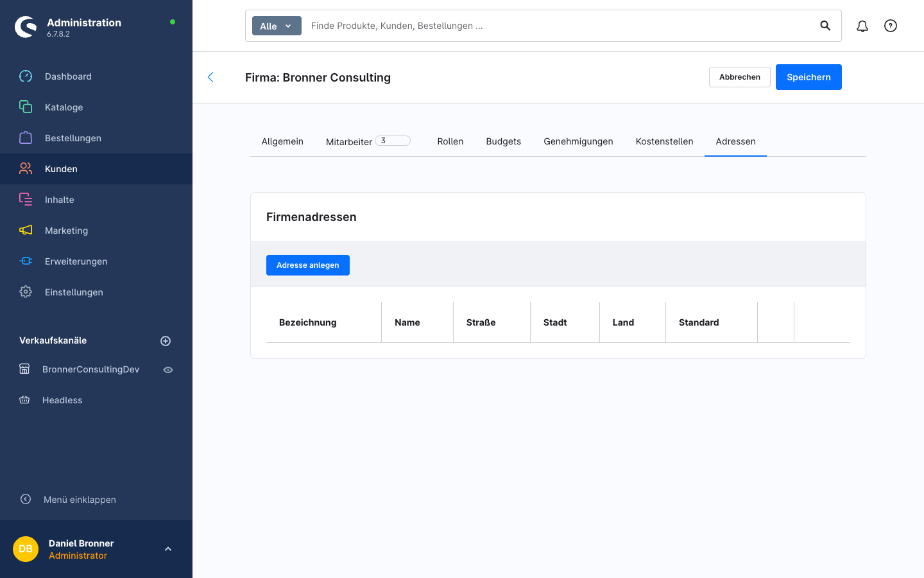Switch to the Allgemein tab

[x=282, y=141]
